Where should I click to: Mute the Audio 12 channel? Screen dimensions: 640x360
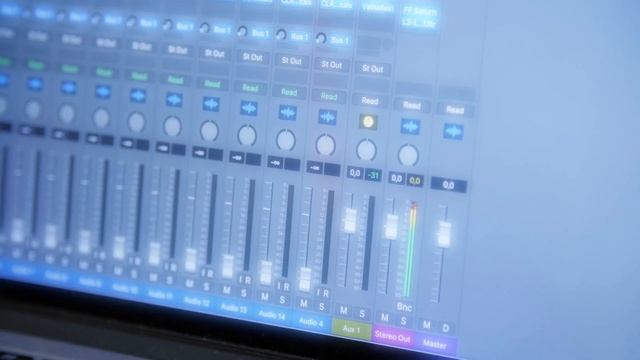(190, 283)
